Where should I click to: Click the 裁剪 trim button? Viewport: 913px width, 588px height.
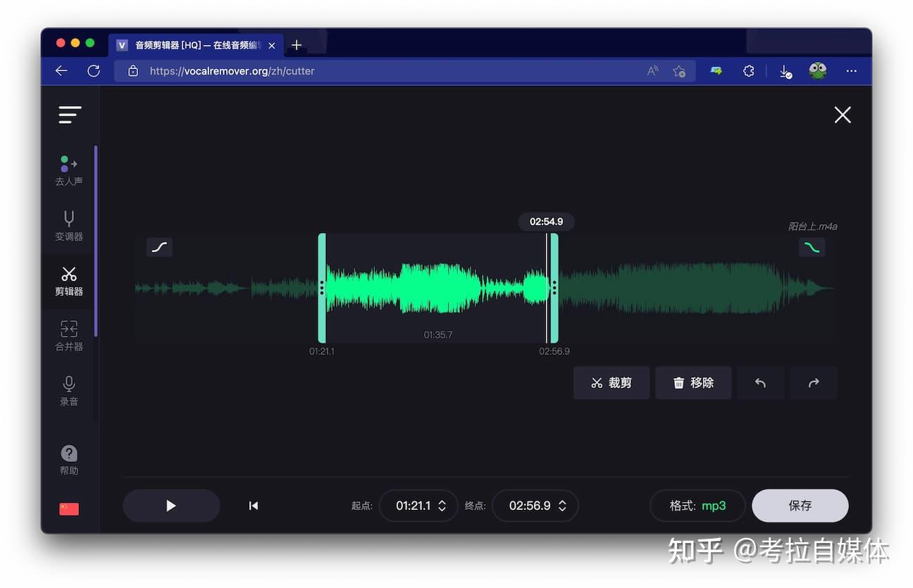coord(611,382)
